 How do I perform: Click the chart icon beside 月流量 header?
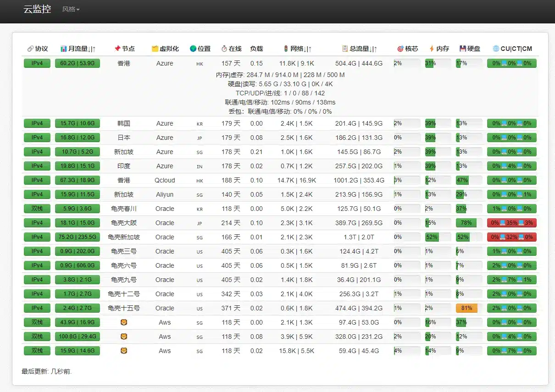click(64, 49)
